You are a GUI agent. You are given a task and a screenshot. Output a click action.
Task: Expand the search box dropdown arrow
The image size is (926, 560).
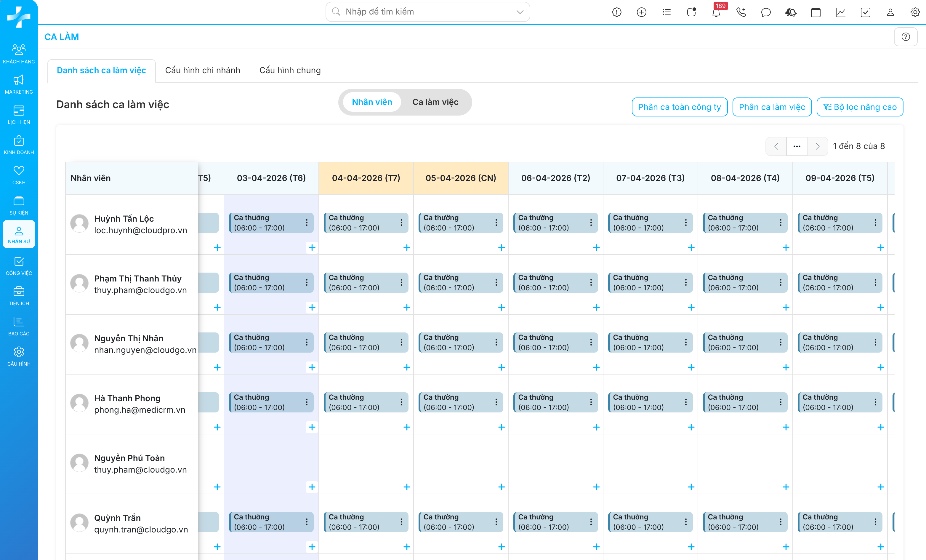click(520, 12)
